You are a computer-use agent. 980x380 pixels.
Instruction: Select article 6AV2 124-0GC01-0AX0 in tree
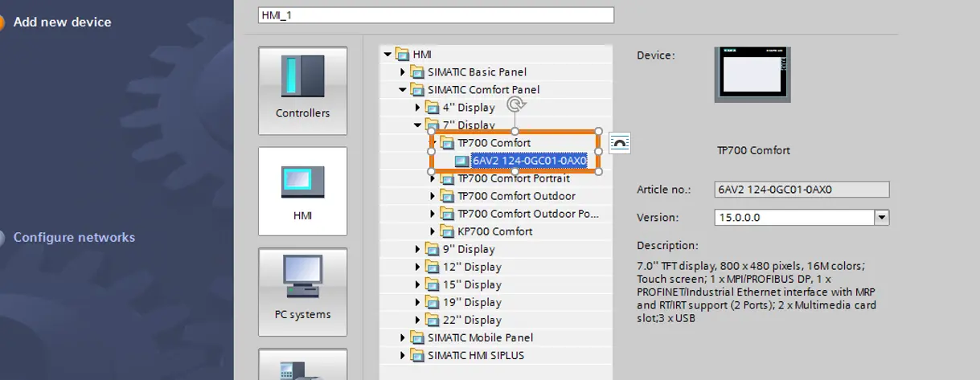[x=529, y=161]
